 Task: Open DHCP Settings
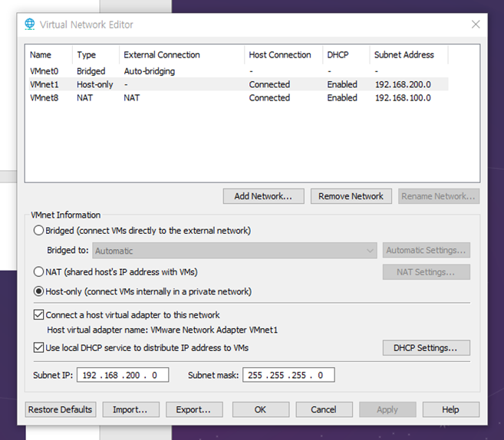[x=427, y=348]
